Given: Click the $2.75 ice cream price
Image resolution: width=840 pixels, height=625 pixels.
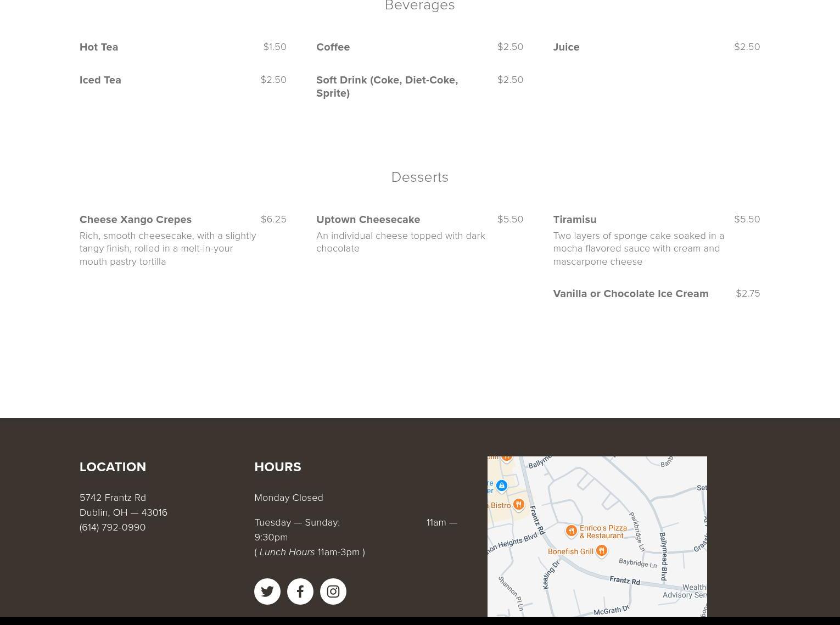Looking at the screenshot, I should point(748,293).
